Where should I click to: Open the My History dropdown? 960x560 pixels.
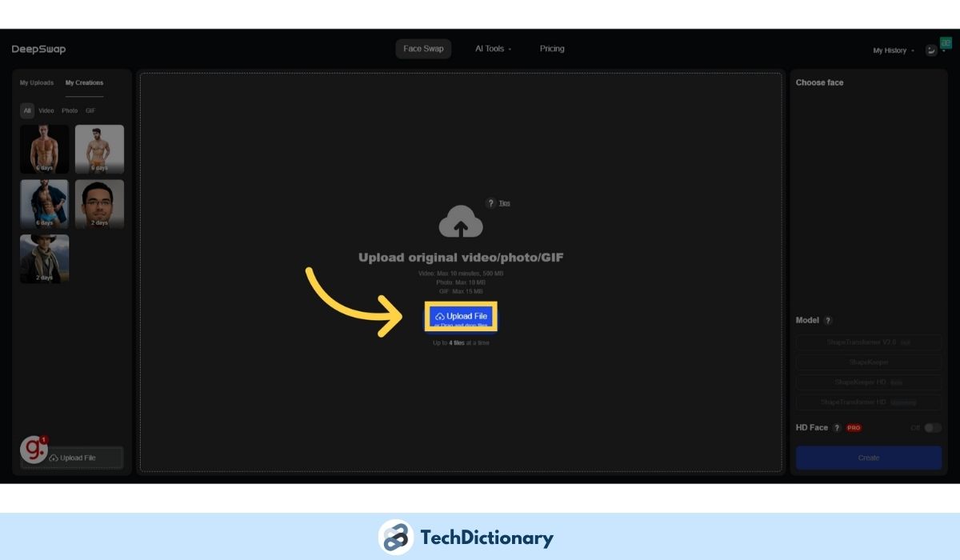(893, 50)
